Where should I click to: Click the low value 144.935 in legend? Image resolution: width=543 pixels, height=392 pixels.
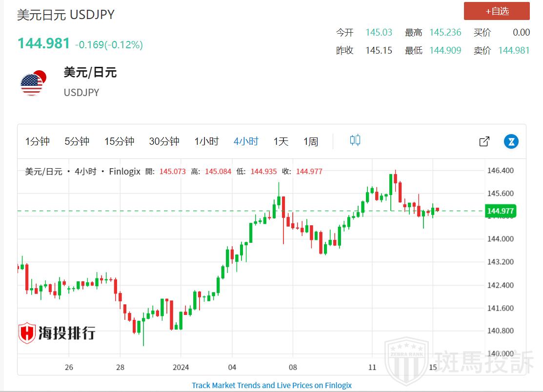(263, 172)
